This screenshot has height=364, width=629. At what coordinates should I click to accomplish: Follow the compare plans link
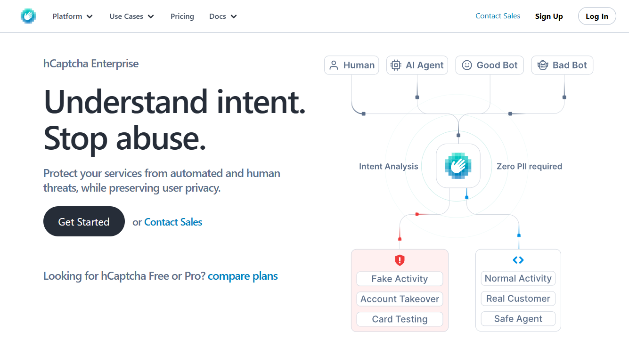[x=243, y=276]
